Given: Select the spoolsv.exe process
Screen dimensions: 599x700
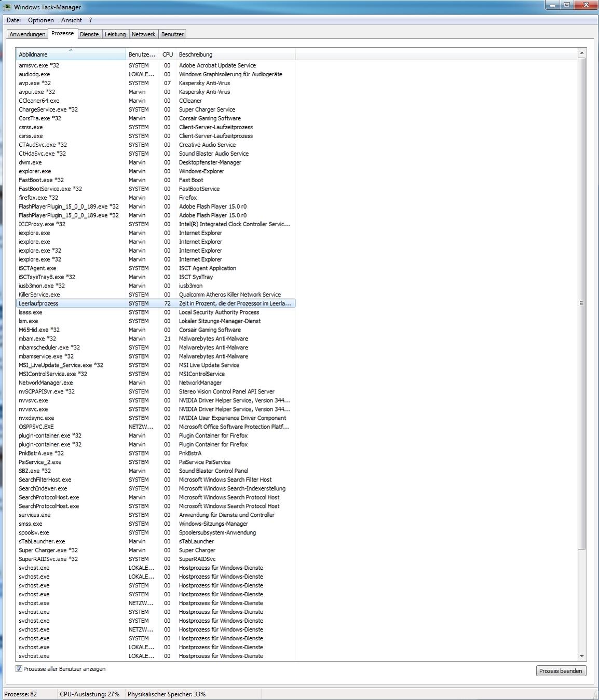Looking at the screenshot, I should (x=156, y=533).
